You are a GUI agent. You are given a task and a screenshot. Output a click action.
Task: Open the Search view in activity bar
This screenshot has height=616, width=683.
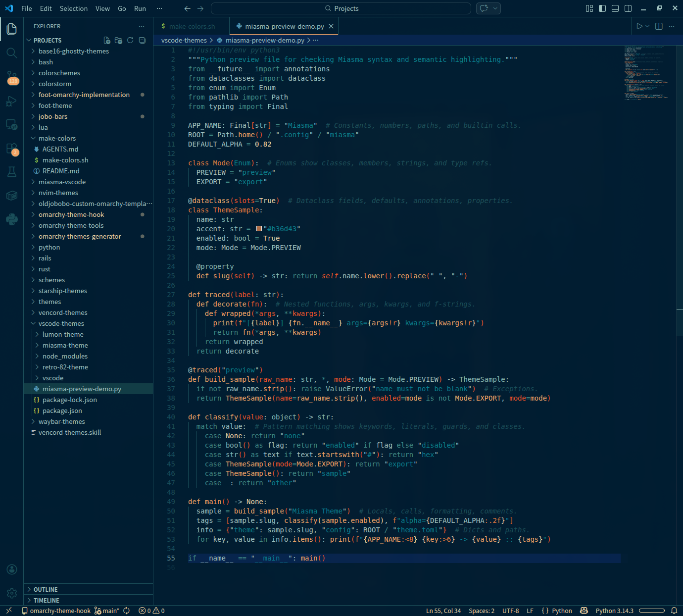pos(12,52)
